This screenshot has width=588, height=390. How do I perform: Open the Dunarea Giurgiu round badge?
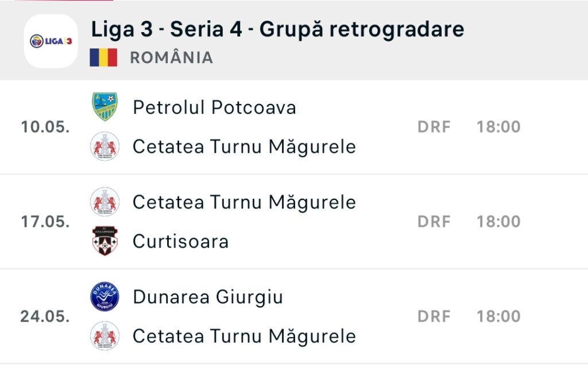tap(105, 296)
